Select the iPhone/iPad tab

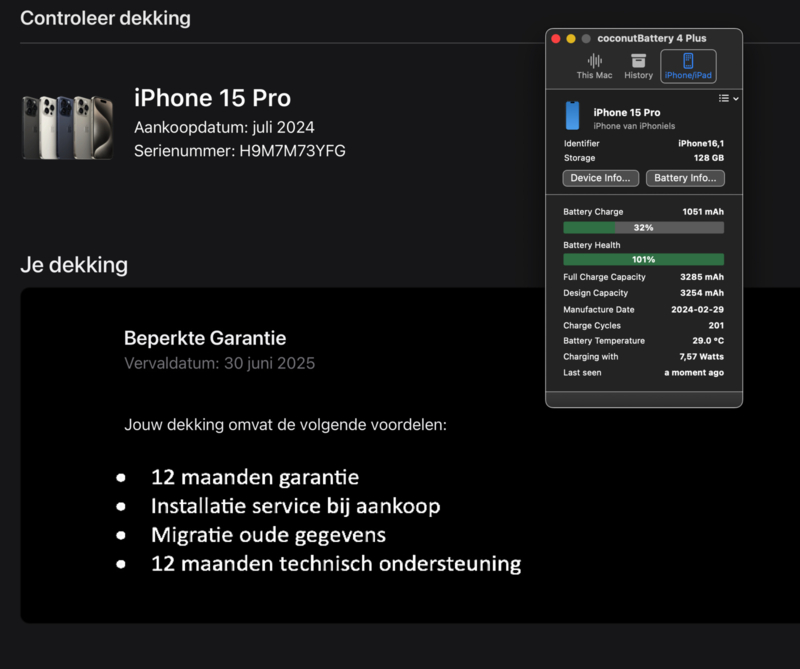(688, 66)
